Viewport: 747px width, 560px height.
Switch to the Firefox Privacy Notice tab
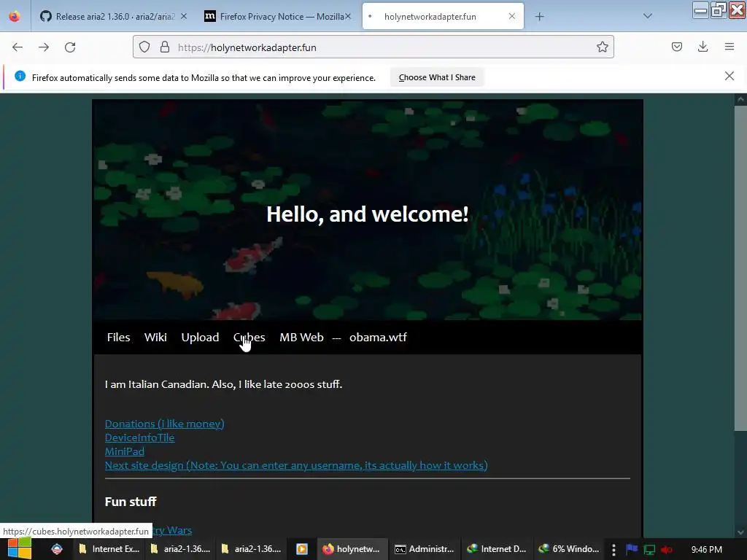point(278,17)
